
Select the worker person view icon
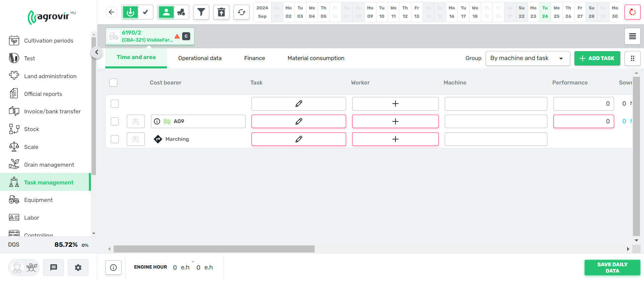click(x=166, y=12)
